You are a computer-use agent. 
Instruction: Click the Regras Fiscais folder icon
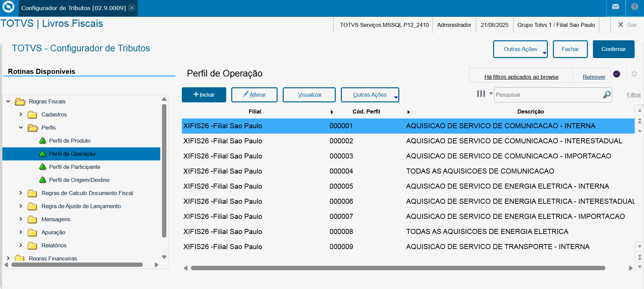pyautogui.click(x=20, y=101)
